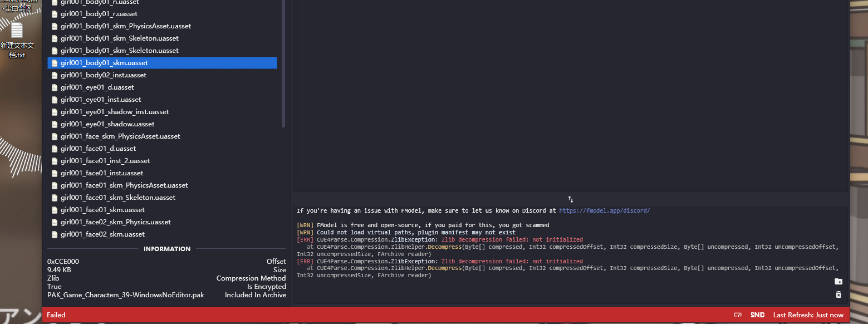Open the fmodel.app/discord link

tap(604, 211)
